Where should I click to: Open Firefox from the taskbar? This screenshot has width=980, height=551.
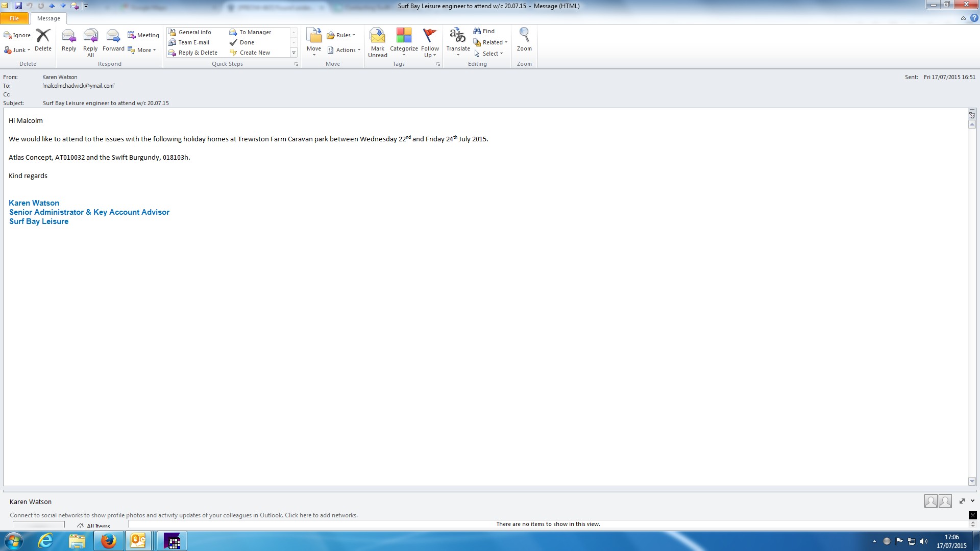(x=108, y=541)
